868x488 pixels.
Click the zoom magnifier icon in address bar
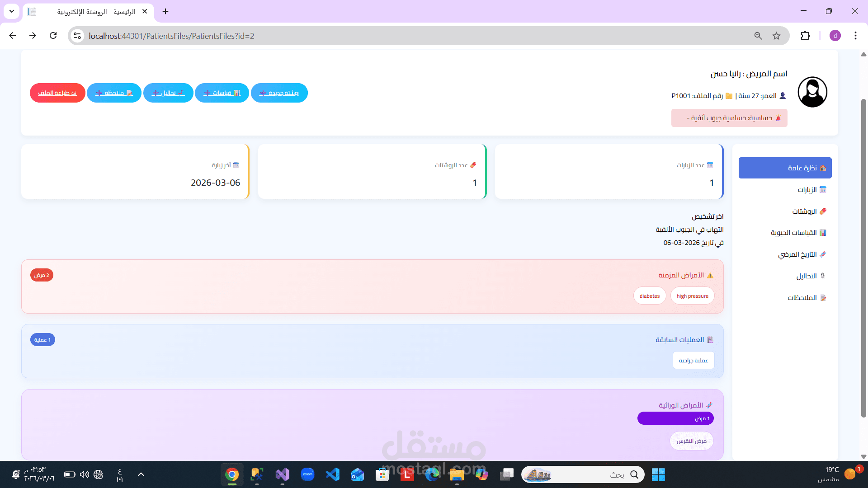(x=758, y=36)
